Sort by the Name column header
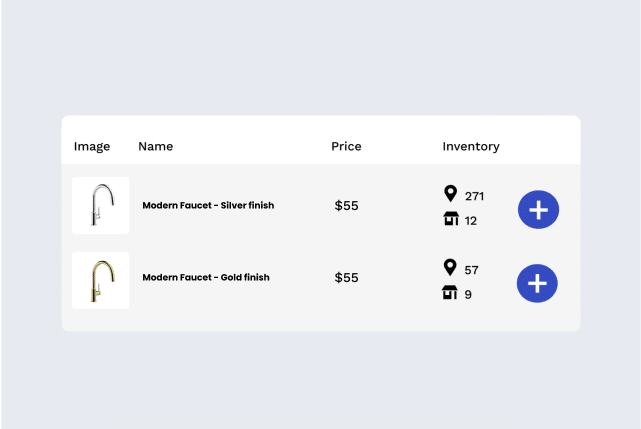641x429 pixels. pos(156,146)
